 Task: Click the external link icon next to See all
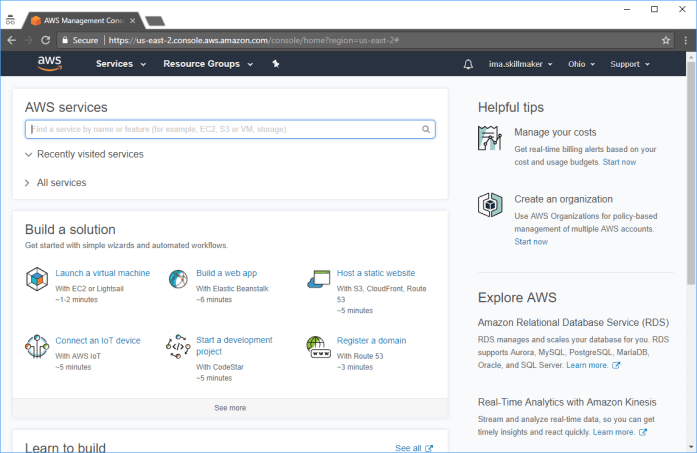tap(429, 448)
